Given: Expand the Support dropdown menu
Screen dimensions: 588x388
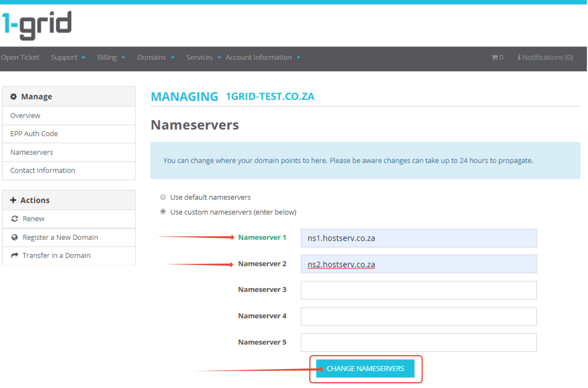Looking at the screenshot, I should point(68,58).
